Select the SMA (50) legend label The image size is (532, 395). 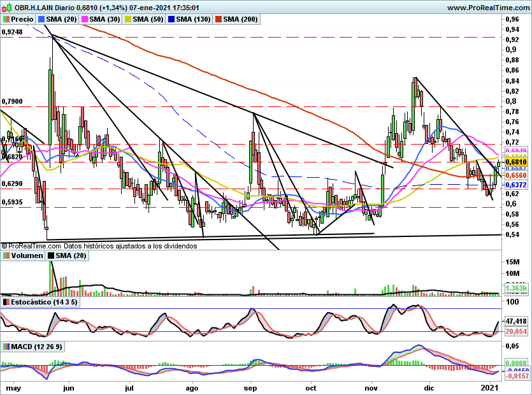[x=147, y=20]
